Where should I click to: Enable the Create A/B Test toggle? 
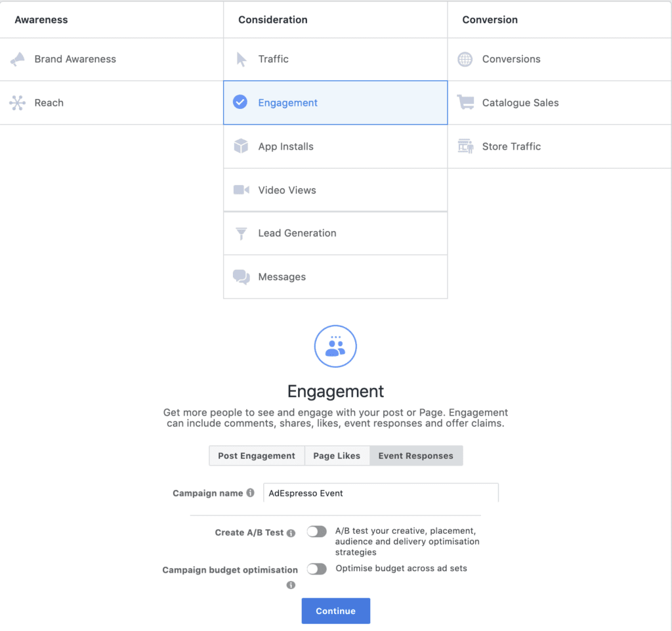(x=316, y=532)
